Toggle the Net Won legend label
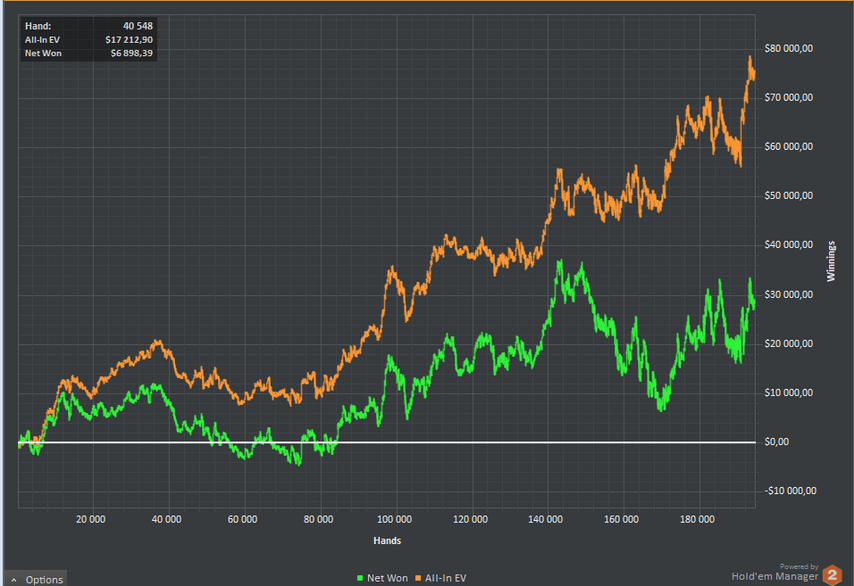The width and height of the screenshot is (854, 586). pos(389,578)
